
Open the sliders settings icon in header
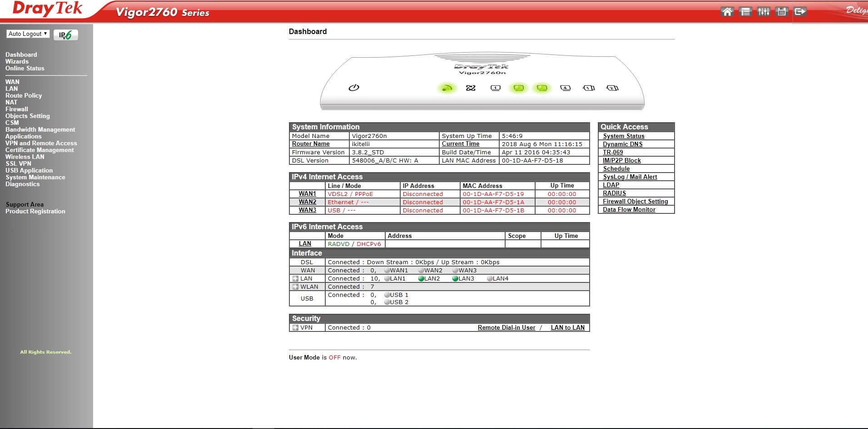763,12
